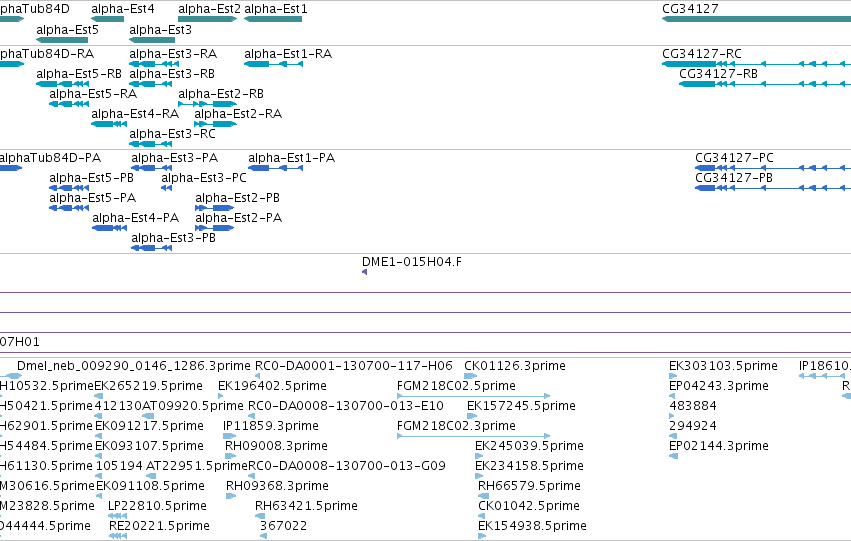Select transcript alpha-Est3-RA
This screenshot has height=541, width=851.
pyautogui.click(x=154, y=64)
